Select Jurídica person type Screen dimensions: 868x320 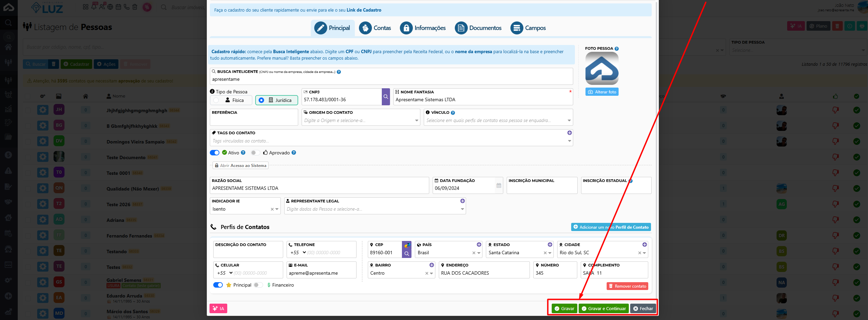click(276, 100)
